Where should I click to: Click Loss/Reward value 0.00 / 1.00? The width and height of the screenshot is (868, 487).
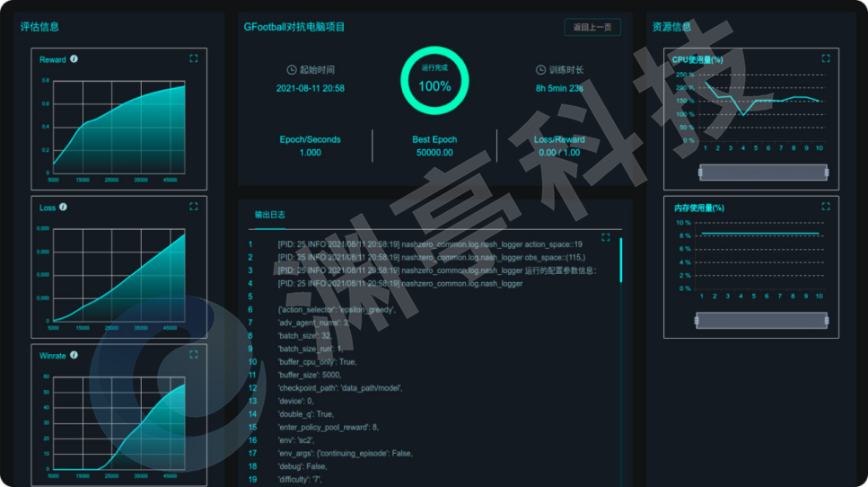click(x=559, y=153)
